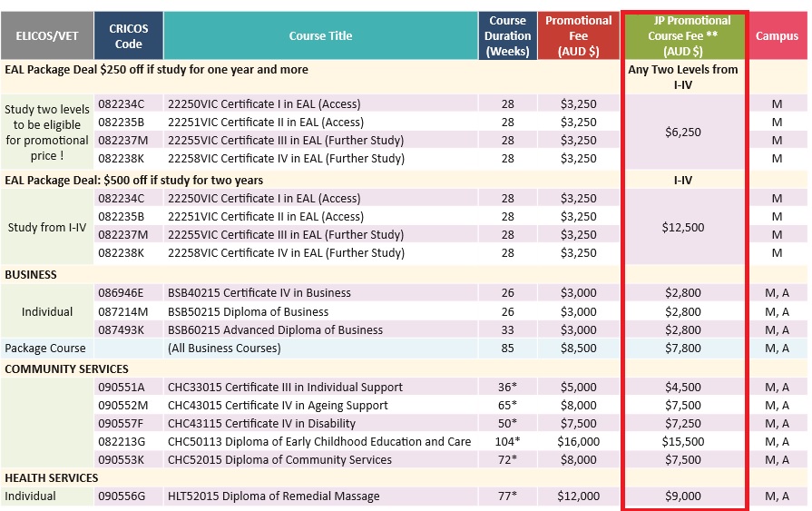Select CRICOS code 087214M

[x=123, y=311]
